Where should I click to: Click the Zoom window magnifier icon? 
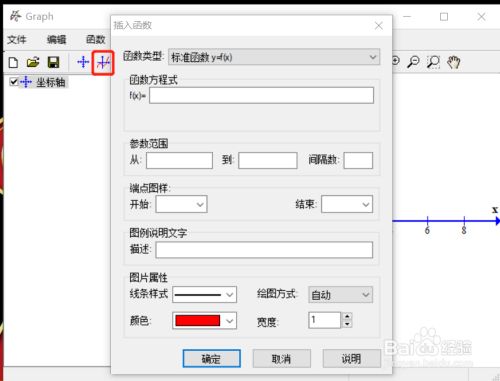[x=433, y=62]
